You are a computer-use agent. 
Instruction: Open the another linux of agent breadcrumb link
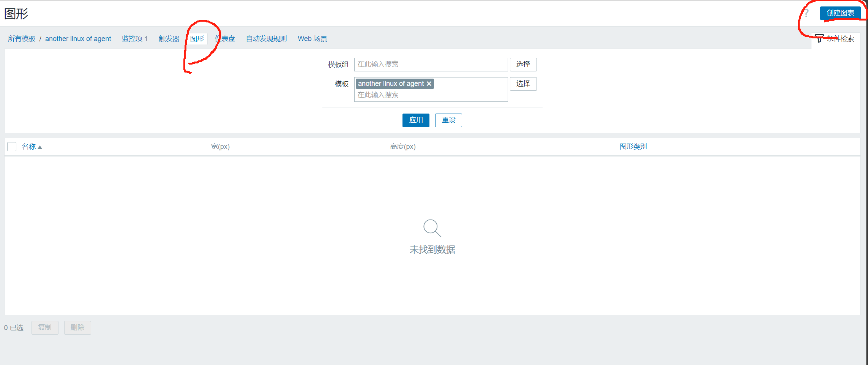[x=78, y=39]
